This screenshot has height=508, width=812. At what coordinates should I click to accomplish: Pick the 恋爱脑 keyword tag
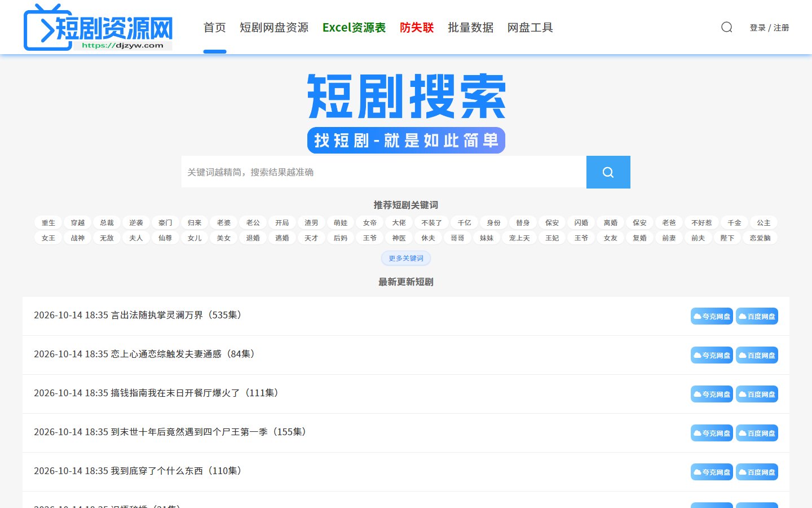(x=760, y=238)
